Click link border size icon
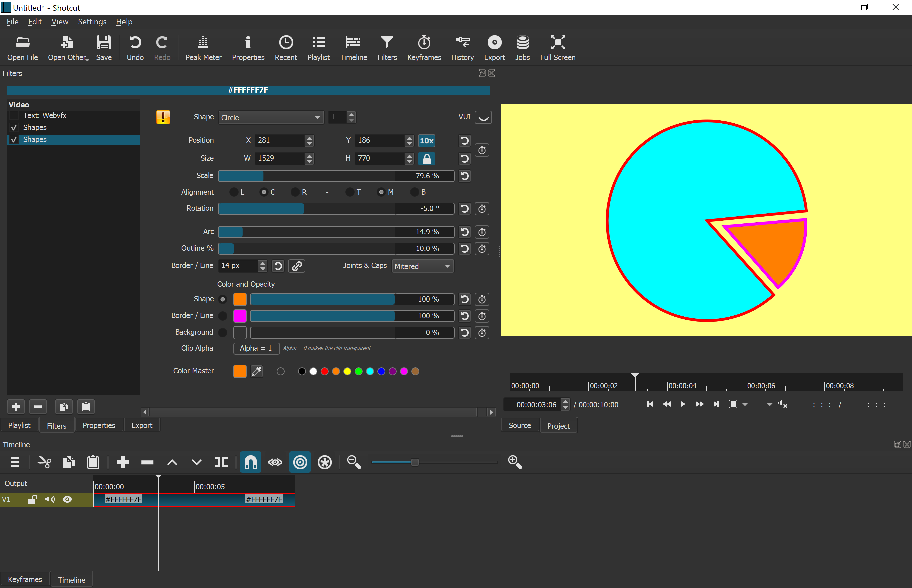Image resolution: width=912 pixels, height=588 pixels. [297, 266]
